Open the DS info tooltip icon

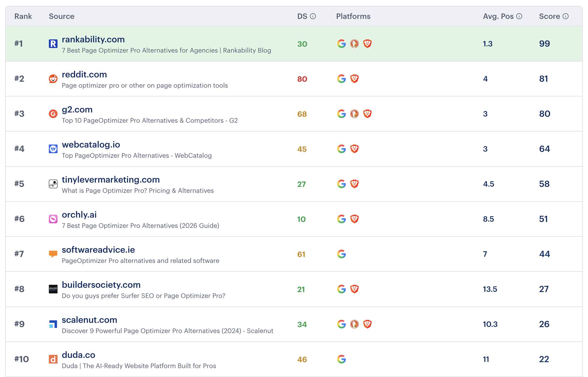[313, 16]
